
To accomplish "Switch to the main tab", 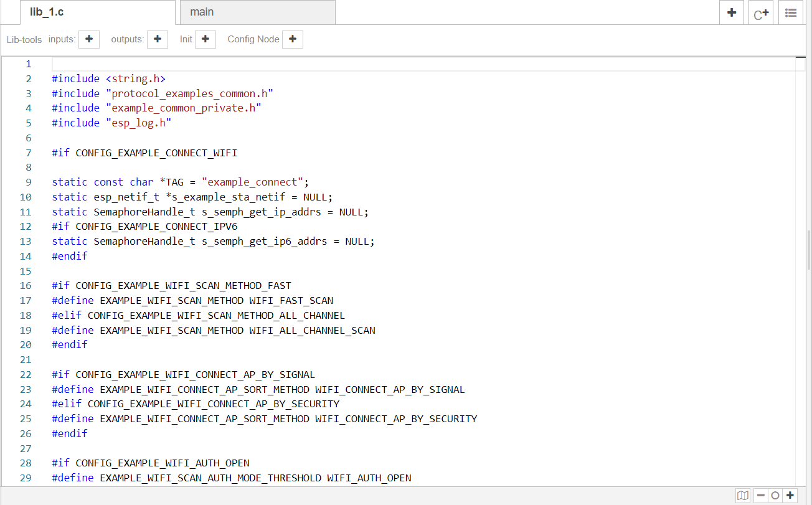I will point(257,12).
